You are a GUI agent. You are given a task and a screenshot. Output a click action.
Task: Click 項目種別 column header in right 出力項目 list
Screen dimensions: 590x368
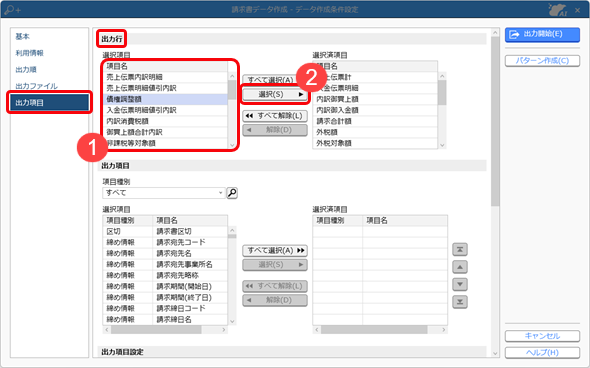[x=338, y=220]
